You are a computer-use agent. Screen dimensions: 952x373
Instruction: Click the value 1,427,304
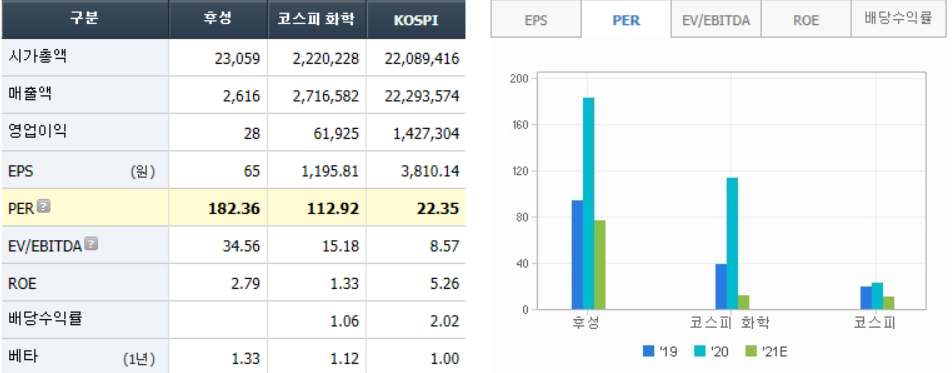(x=426, y=134)
